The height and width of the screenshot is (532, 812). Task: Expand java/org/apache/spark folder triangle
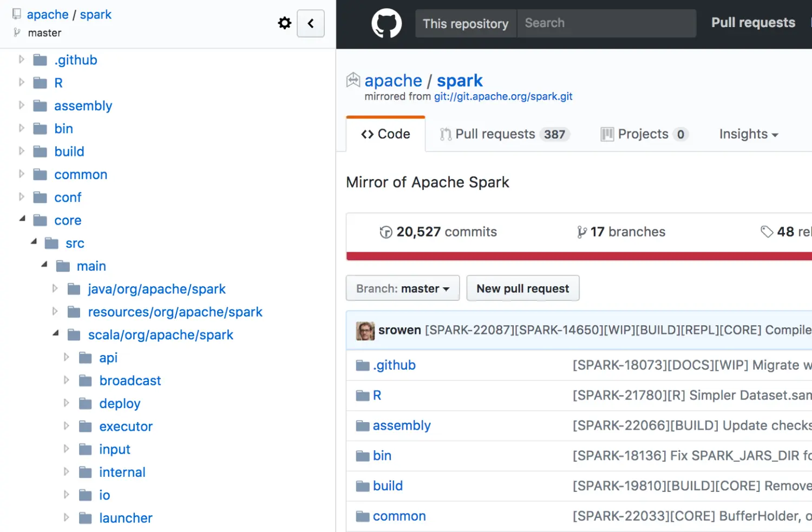tap(55, 288)
